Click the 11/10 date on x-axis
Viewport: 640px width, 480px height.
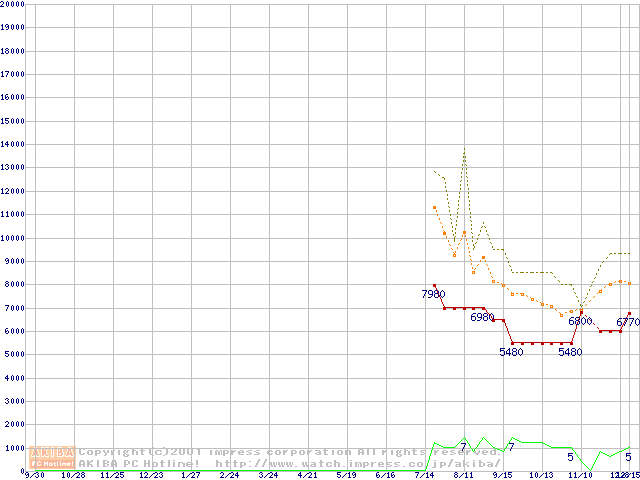(x=580, y=475)
